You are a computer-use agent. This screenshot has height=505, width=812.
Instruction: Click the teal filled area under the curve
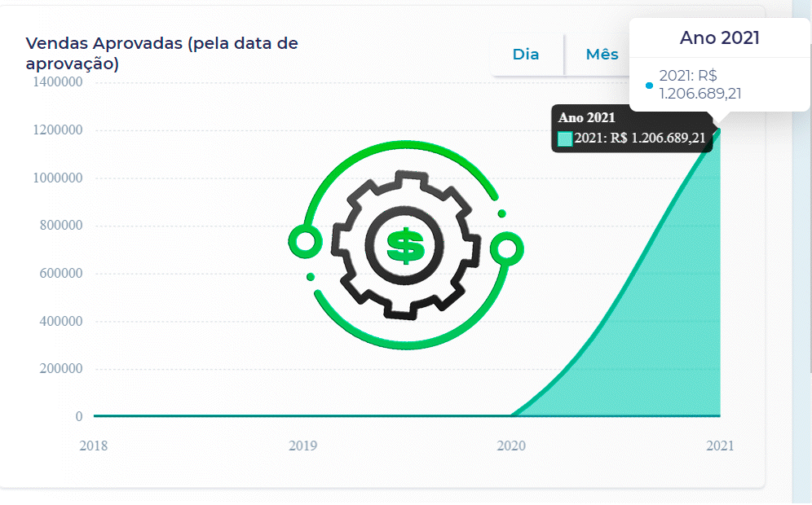(669, 342)
